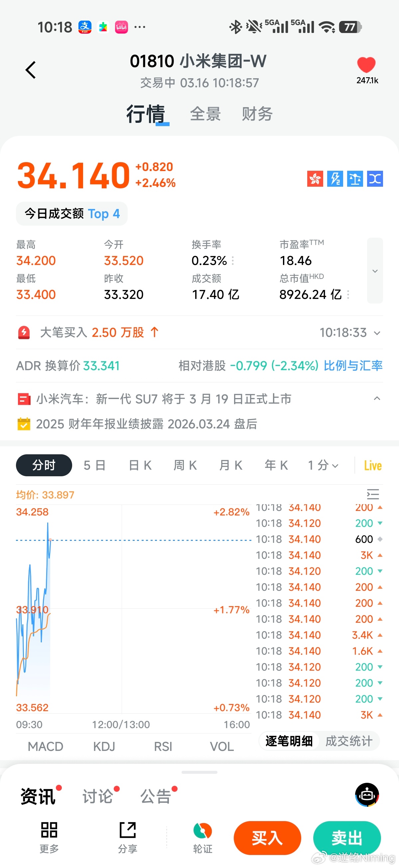Tap the ADR 换算价 33.341 value
Image resolution: width=399 pixels, height=868 pixels.
(101, 365)
